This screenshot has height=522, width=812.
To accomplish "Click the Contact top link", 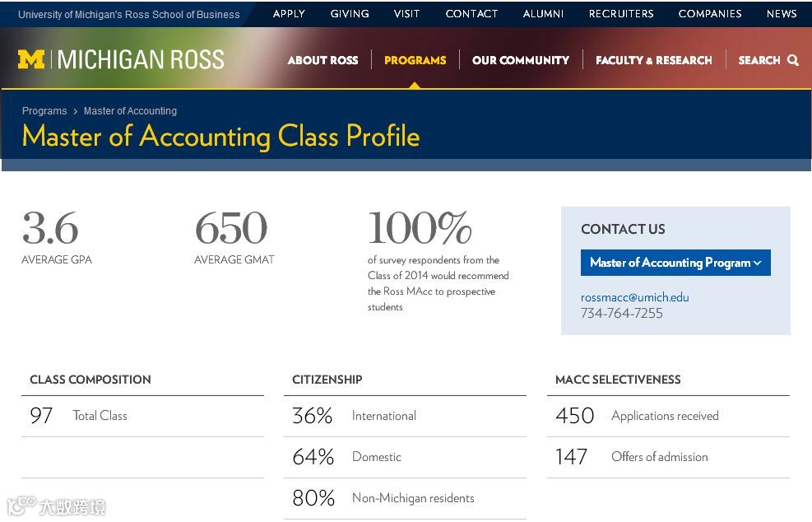I will point(471,14).
